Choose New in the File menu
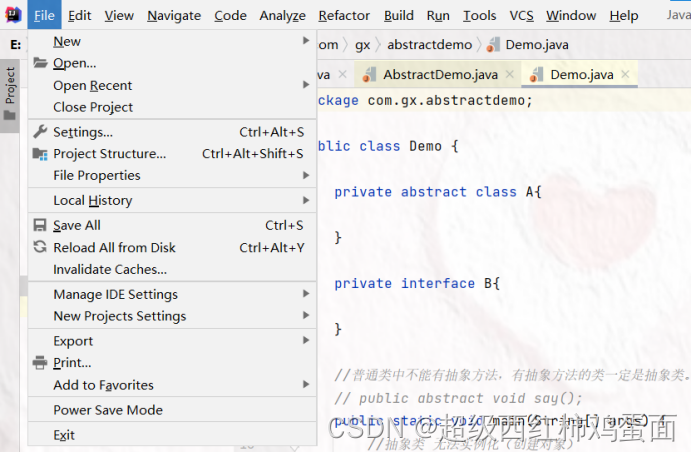Screen dimensions: 692x452 (172, 41)
